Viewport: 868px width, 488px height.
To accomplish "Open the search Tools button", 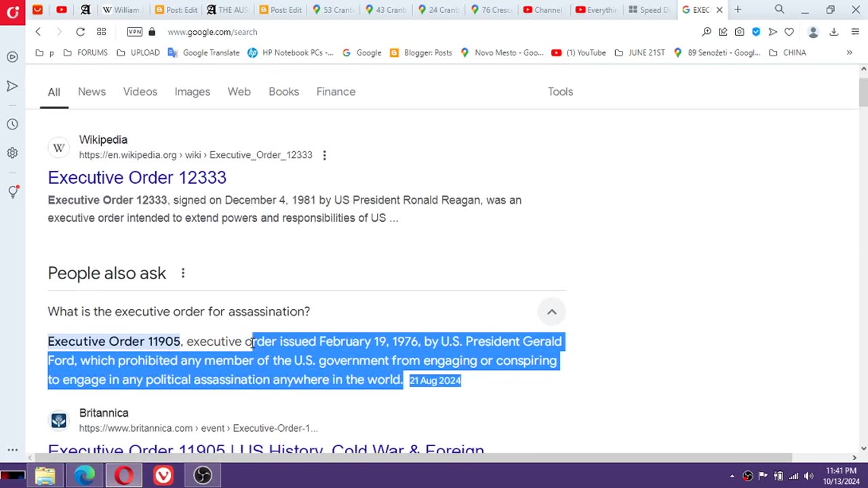I will point(560,91).
